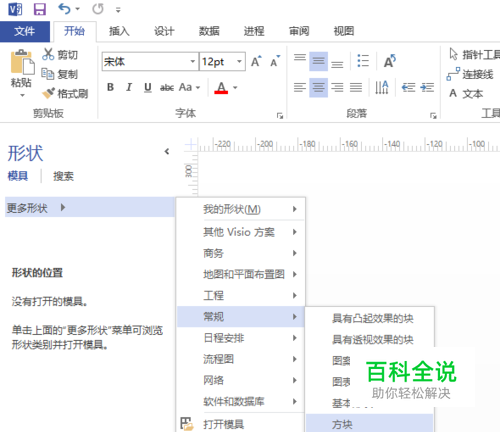500x432 pixels.
Task: Select center align paragraph icon
Action: 318,88
